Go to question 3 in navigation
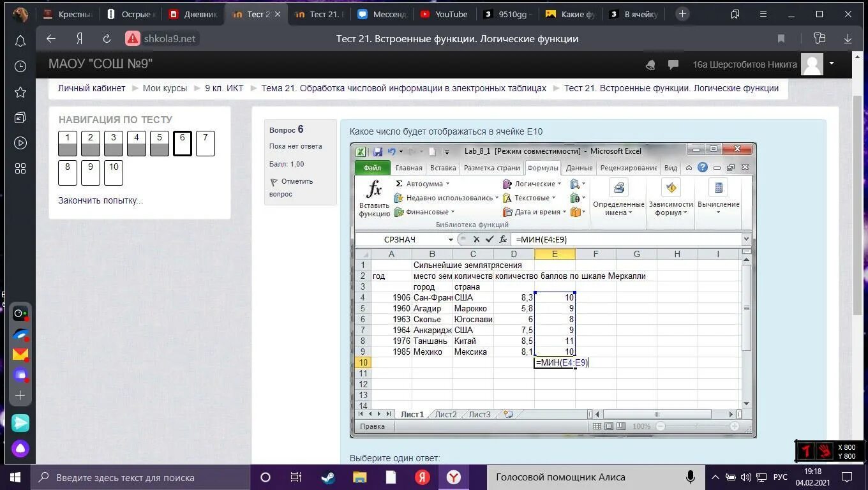Image resolution: width=868 pixels, height=490 pixels. [x=114, y=144]
